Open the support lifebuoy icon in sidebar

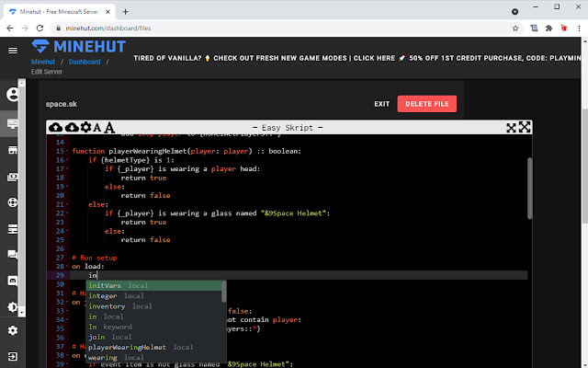(13, 202)
